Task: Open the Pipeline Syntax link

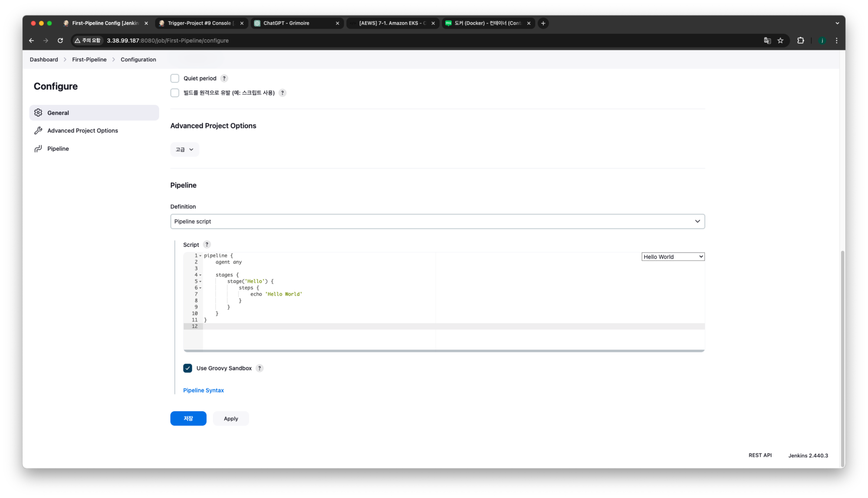Action: point(203,390)
